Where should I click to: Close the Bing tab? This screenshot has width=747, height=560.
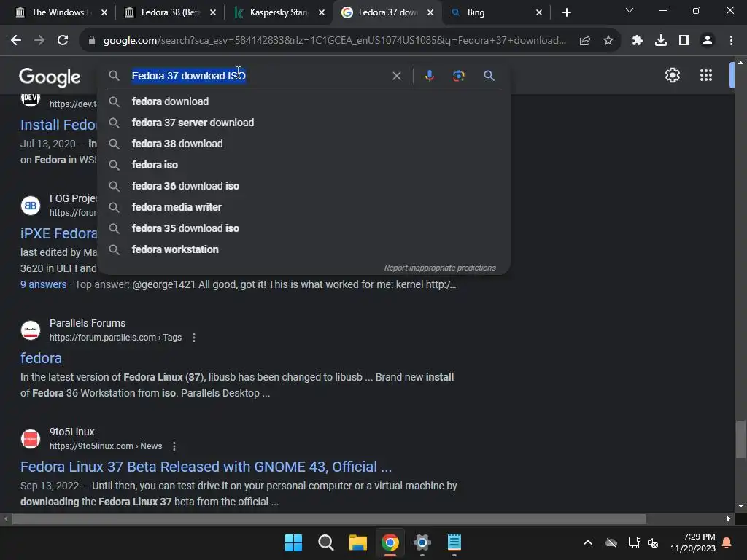point(539,12)
